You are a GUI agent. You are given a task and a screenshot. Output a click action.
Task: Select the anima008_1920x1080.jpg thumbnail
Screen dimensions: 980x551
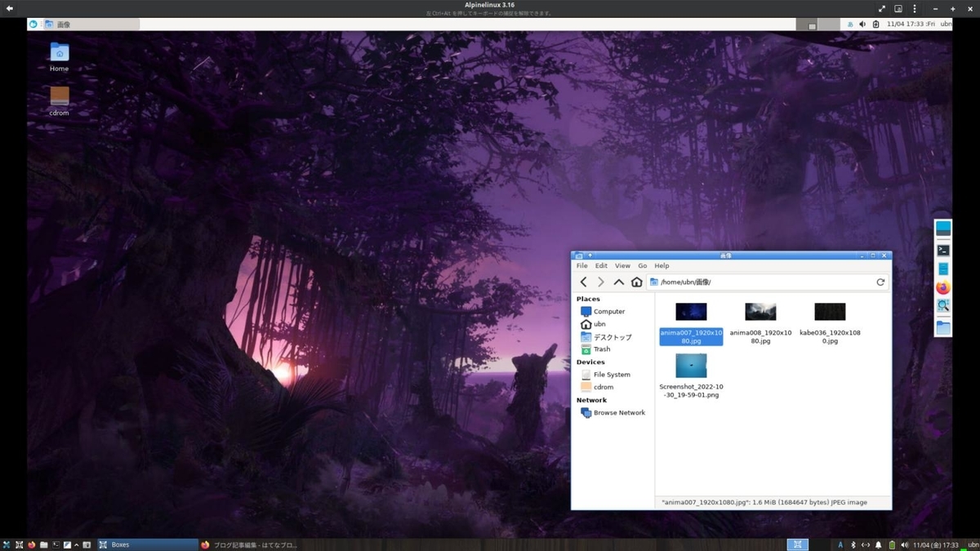760,312
